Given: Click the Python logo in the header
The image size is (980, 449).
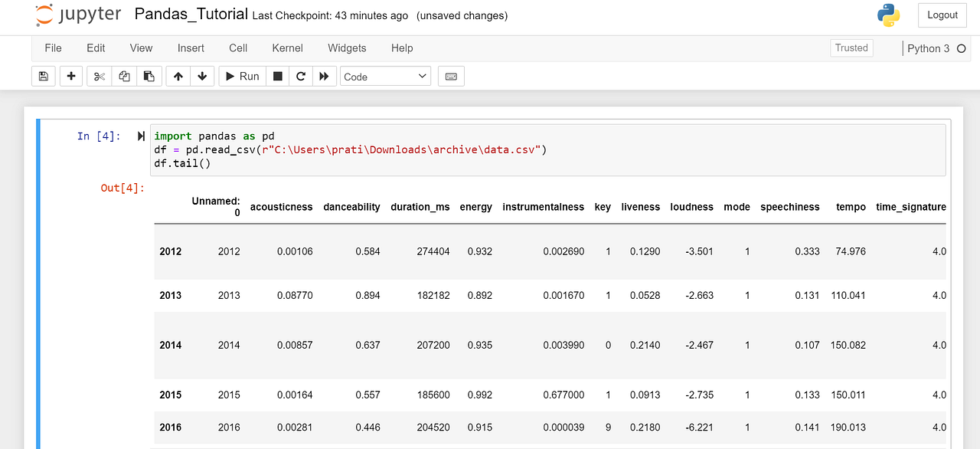Looking at the screenshot, I should tap(888, 15).
